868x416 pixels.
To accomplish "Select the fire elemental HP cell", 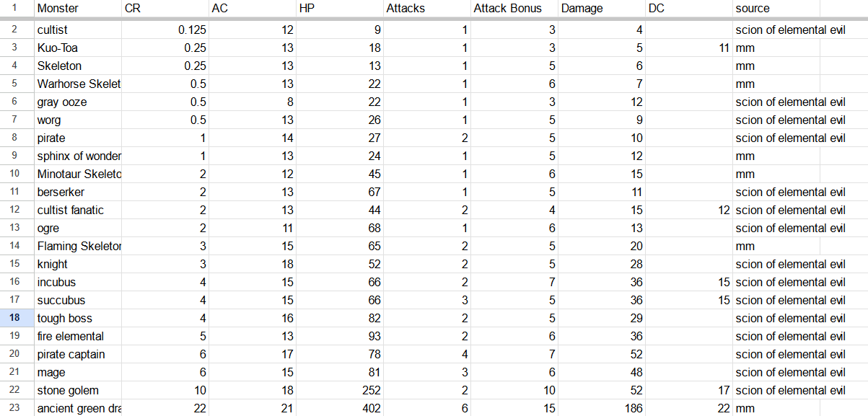I will point(340,336).
